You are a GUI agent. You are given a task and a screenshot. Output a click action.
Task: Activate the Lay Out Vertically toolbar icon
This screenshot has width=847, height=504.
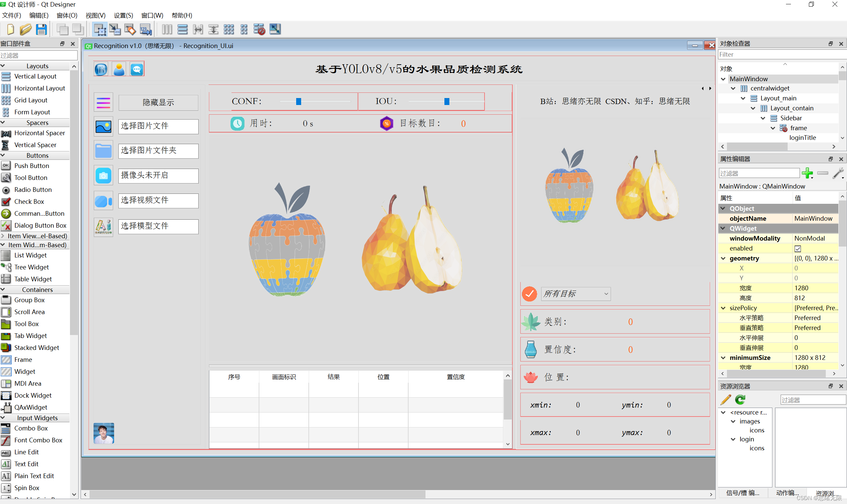(182, 29)
